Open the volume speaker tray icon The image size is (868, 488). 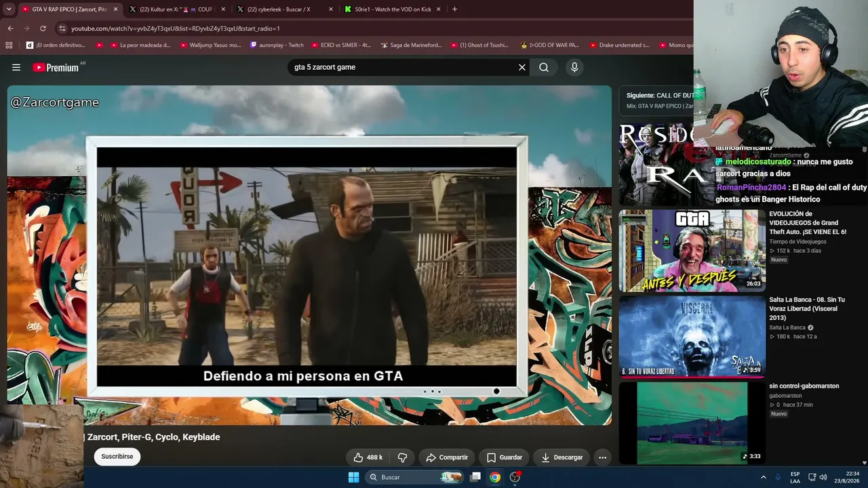(x=823, y=477)
